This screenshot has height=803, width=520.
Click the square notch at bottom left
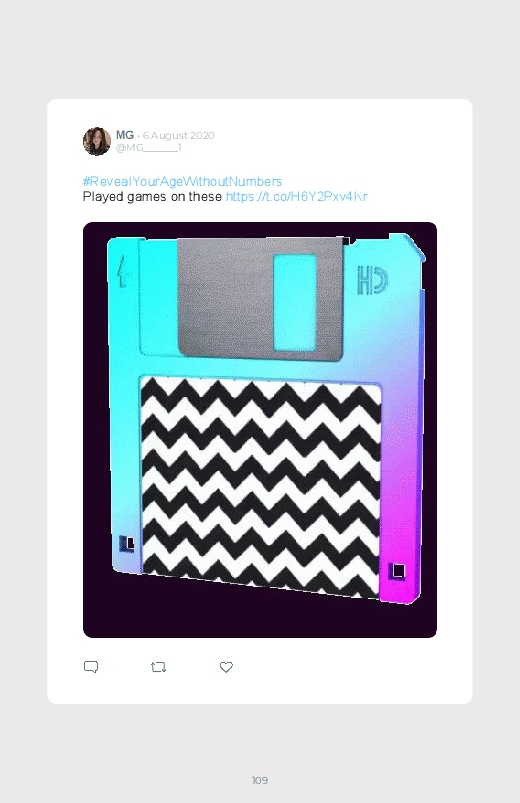click(127, 543)
